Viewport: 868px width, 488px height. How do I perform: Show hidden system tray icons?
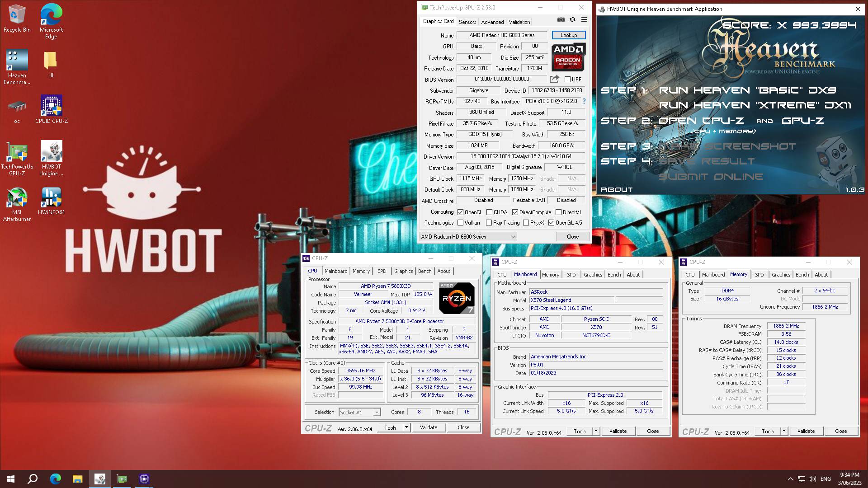click(790, 479)
